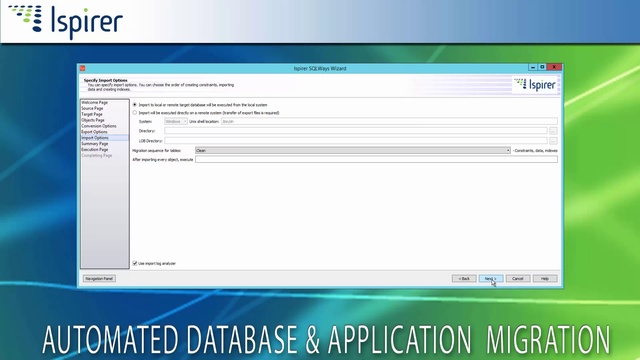Select the local system import radio option

click(135, 105)
